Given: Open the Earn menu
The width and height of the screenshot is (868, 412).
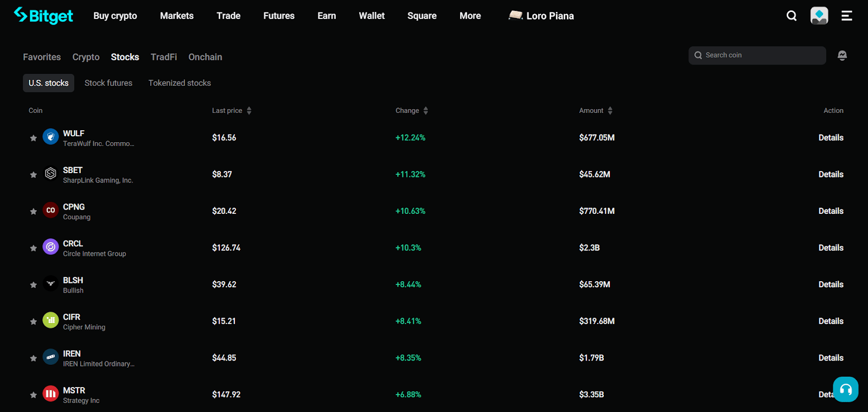Looking at the screenshot, I should (327, 16).
